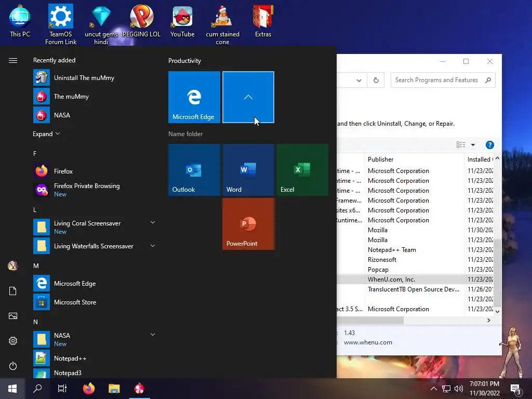
Task: Open Firefox Private Browsing entry
Action: point(94,190)
